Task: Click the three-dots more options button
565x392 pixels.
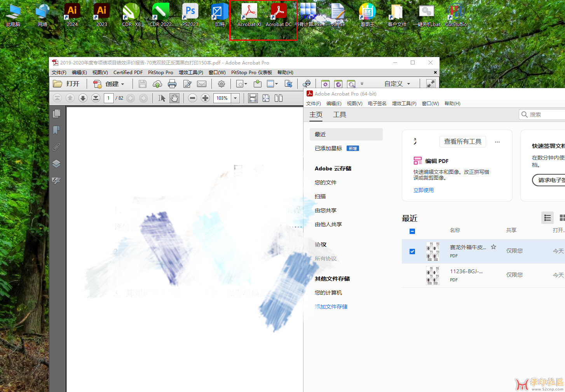Action: pyautogui.click(x=497, y=142)
